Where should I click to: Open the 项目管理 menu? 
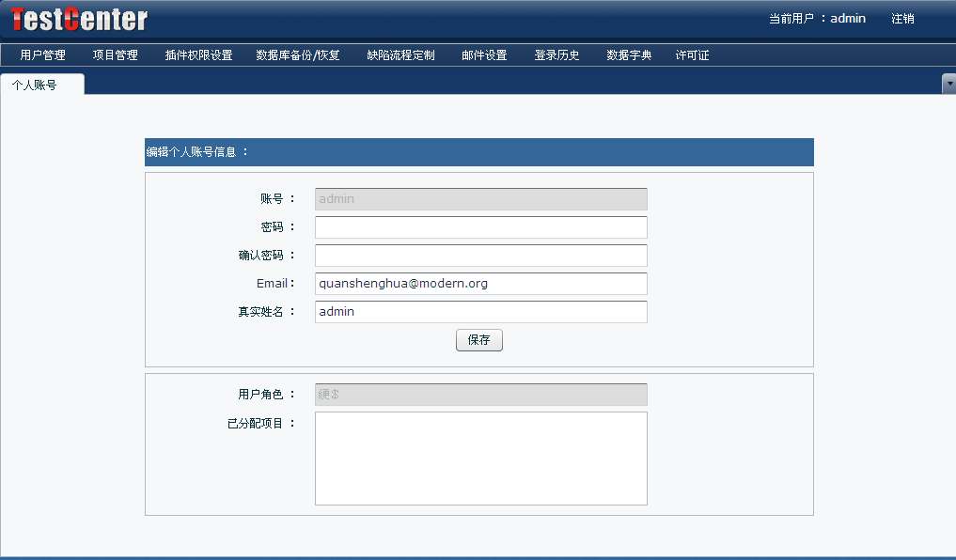(115, 55)
